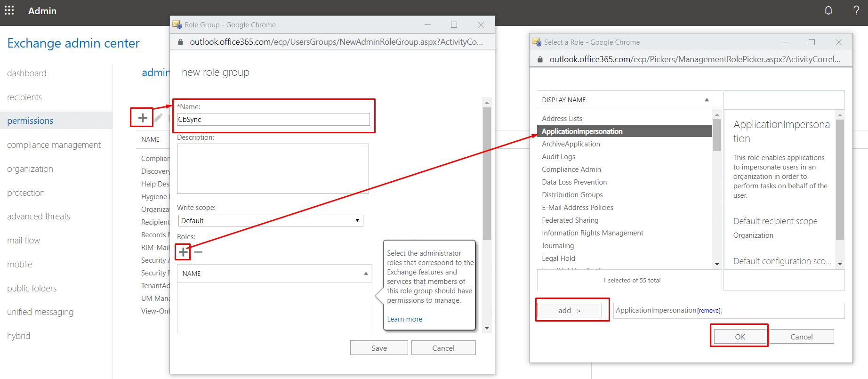Screen dimensions: 868x379
Task: Click the Description text area
Action: pyautogui.click(x=273, y=169)
